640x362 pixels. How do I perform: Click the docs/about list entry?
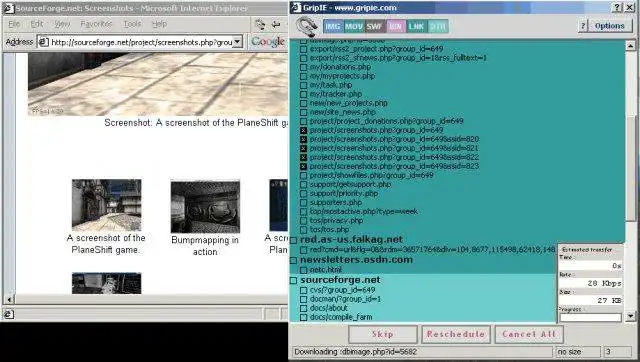(x=329, y=308)
